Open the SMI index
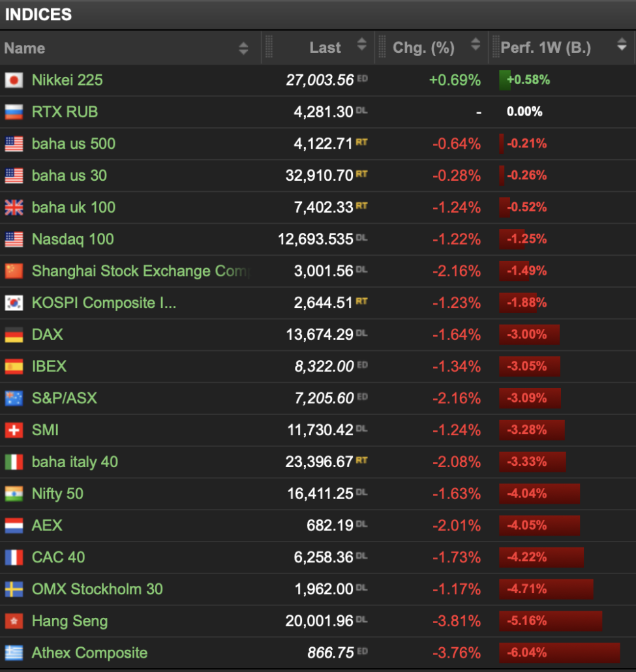The height and width of the screenshot is (672, 636). point(45,430)
